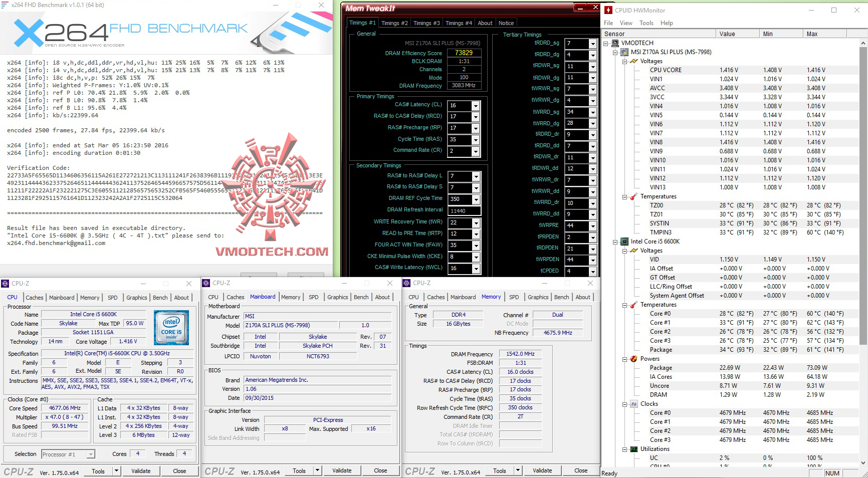Click the Core Speed value 4677.06 MHz
Image resolution: width=868 pixels, height=478 pixels.
coord(65,408)
